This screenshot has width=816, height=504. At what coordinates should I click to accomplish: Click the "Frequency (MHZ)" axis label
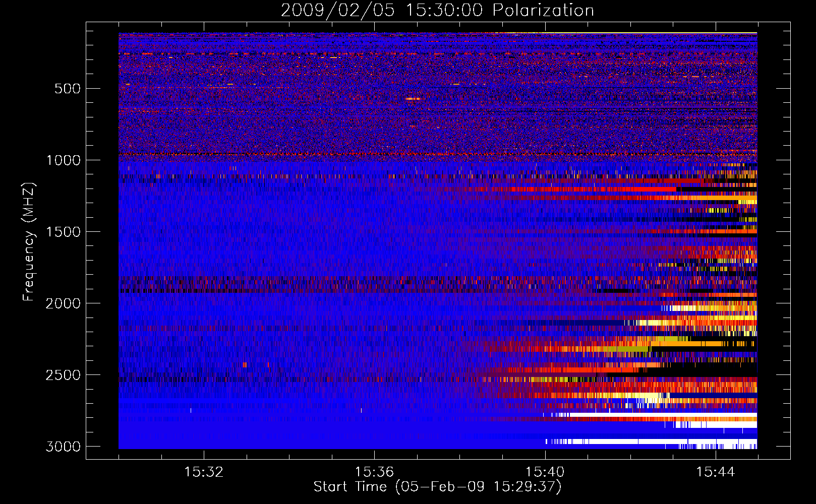point(29,242)
